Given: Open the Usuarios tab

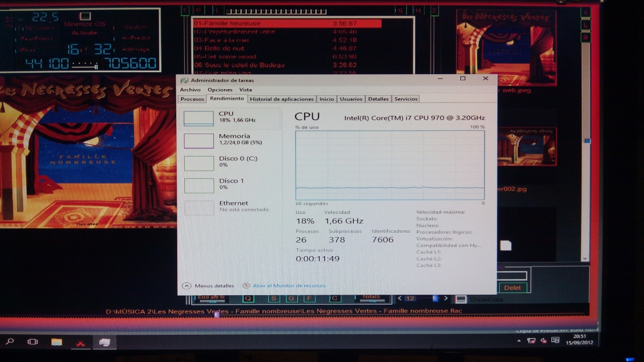Looking at the screenshot, I should click(x=351, y=99).
